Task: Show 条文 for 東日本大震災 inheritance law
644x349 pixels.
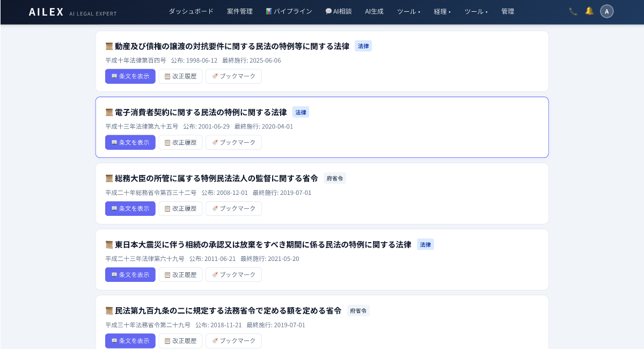Action: pyautogui.click(x=130, y=274)
